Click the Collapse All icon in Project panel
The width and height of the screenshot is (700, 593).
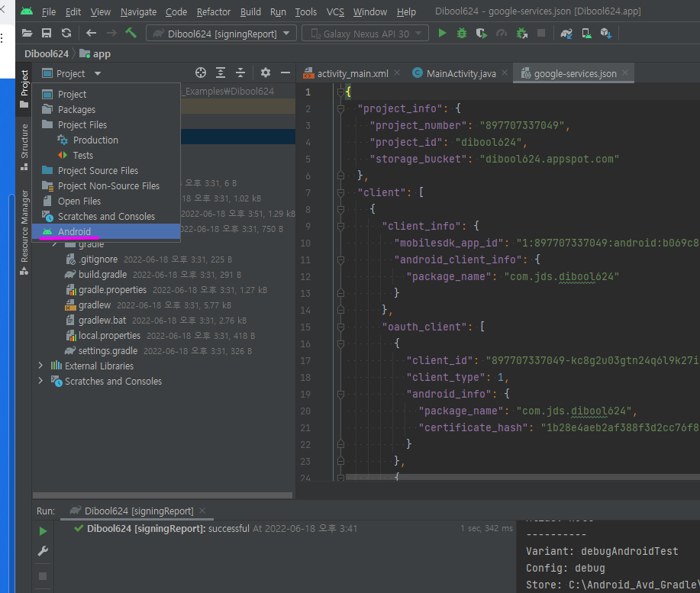tap(240, 73)
